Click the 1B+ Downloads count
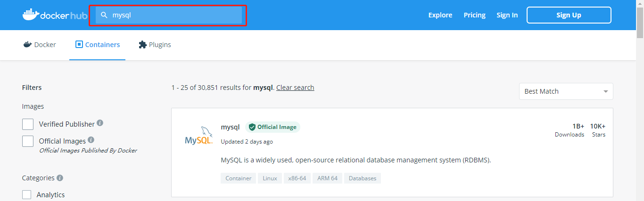This screenshot has width=644, height=201. tap(570, 130)
